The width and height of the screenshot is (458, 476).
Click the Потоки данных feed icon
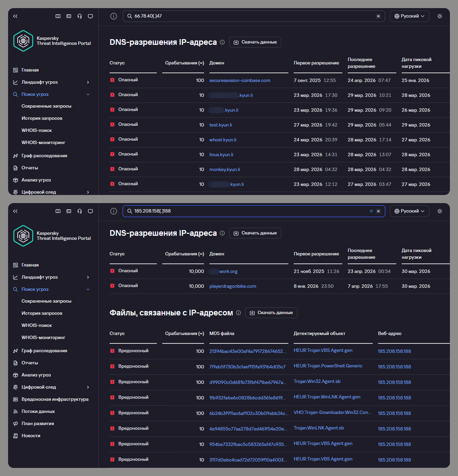coord(16,412)
